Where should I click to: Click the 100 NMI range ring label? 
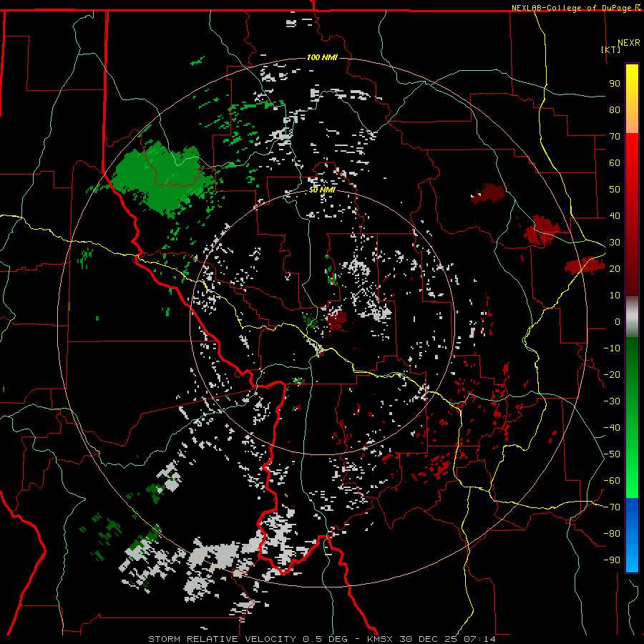322,57
